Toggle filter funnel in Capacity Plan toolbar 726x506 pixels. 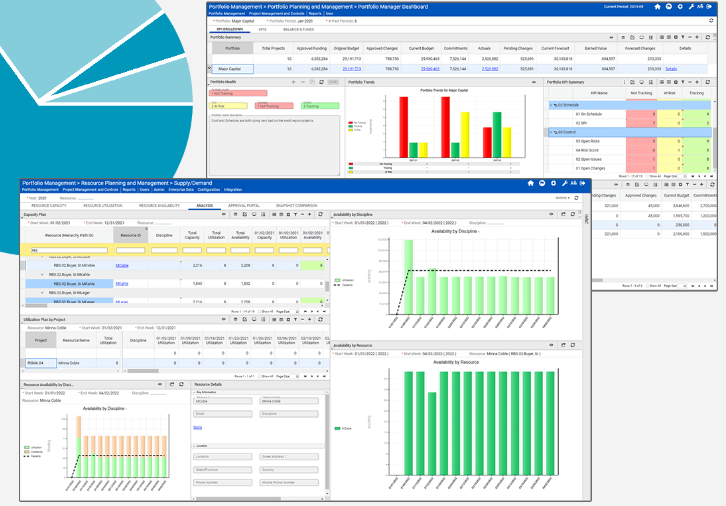[295, 214]
